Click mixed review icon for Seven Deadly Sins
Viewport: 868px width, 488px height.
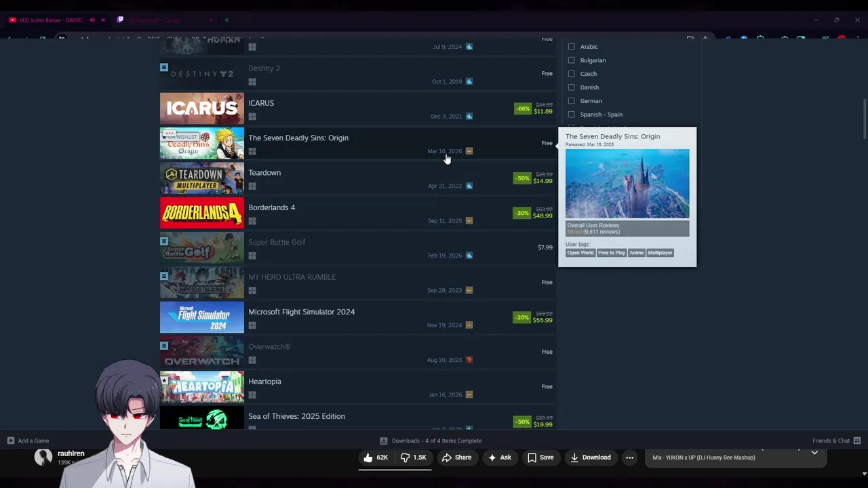[x=469, y=151]
